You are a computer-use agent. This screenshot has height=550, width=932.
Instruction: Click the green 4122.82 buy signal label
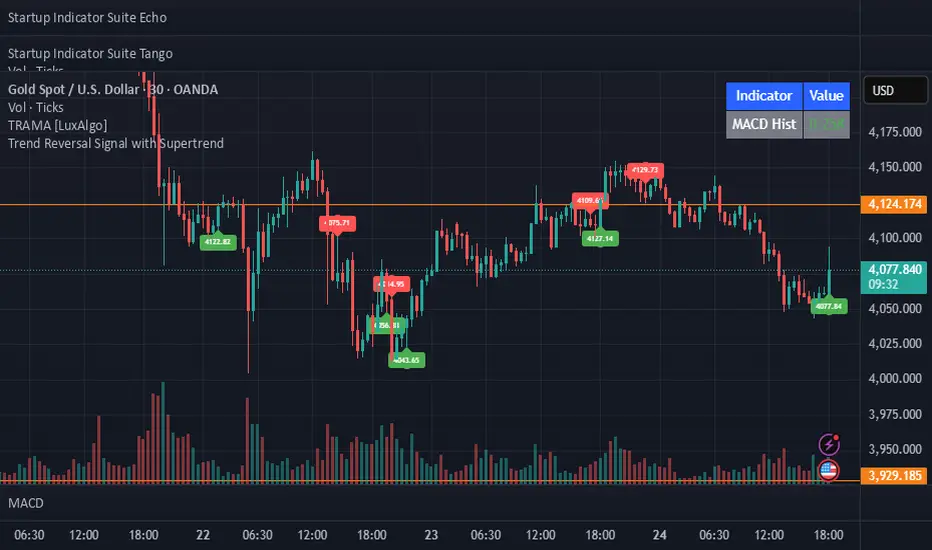tap(218, 242)
